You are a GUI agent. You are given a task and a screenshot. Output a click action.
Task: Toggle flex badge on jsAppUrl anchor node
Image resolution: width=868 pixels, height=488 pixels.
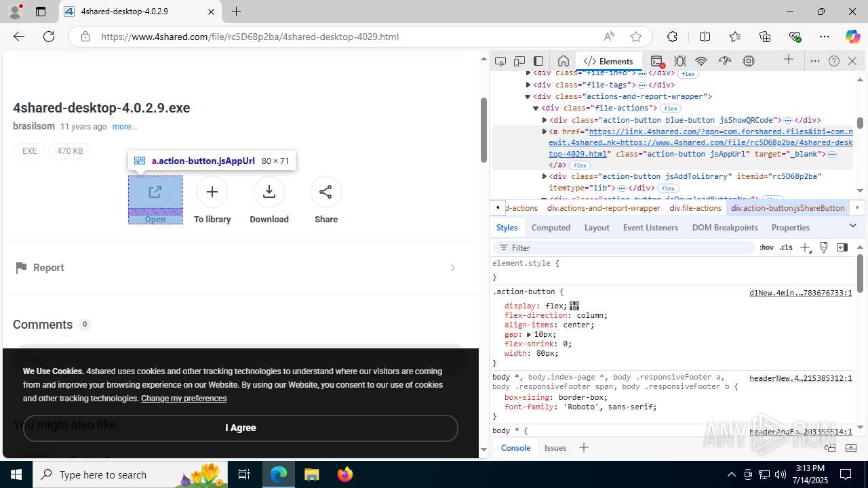(579, 165)
